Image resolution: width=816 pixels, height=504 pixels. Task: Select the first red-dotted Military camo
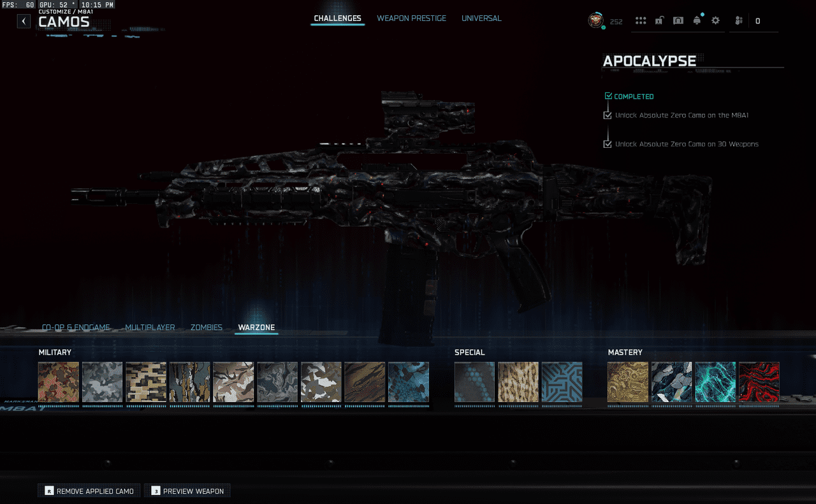tap(59, 382)
